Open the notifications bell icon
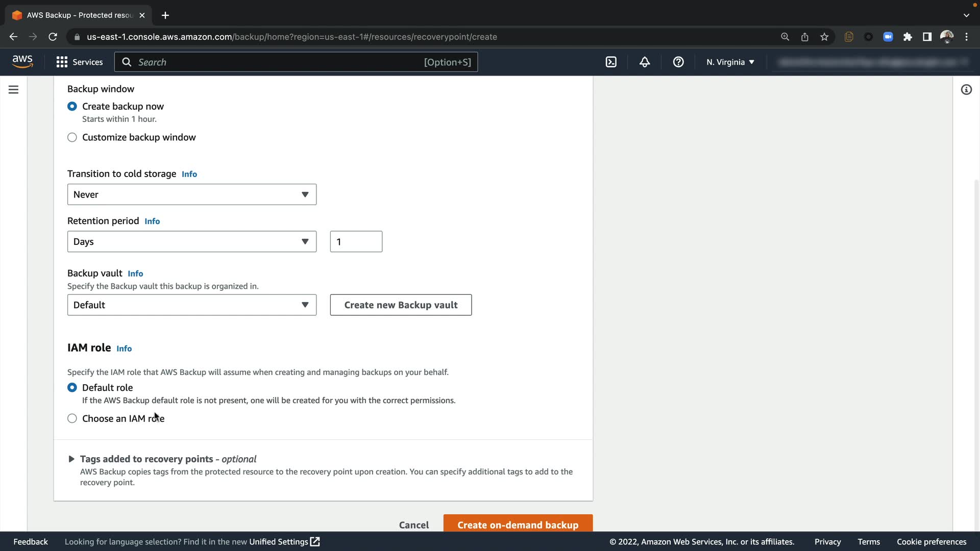Screen dimensions: 980x551 [645, 62]
